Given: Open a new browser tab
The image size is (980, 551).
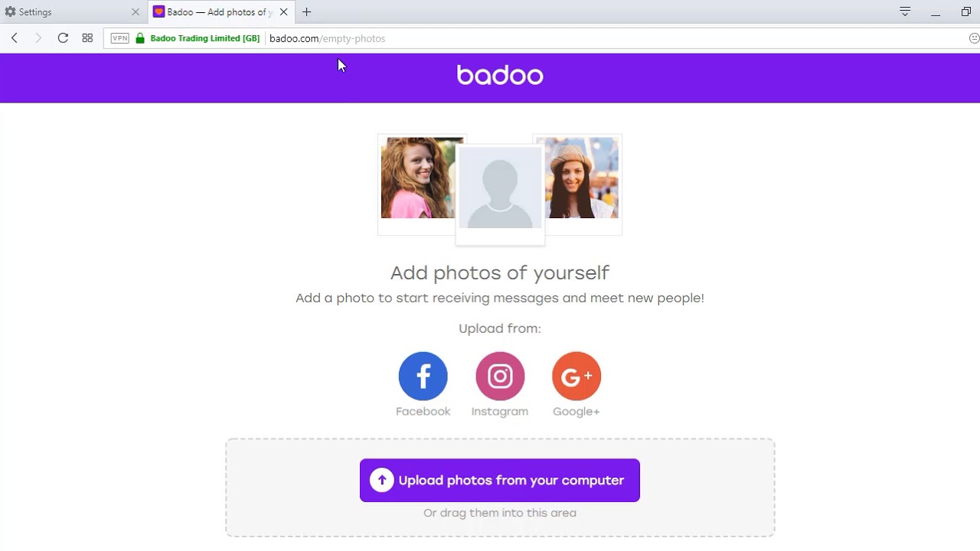Looking at the screenshot, I should (x=307, y=12).
